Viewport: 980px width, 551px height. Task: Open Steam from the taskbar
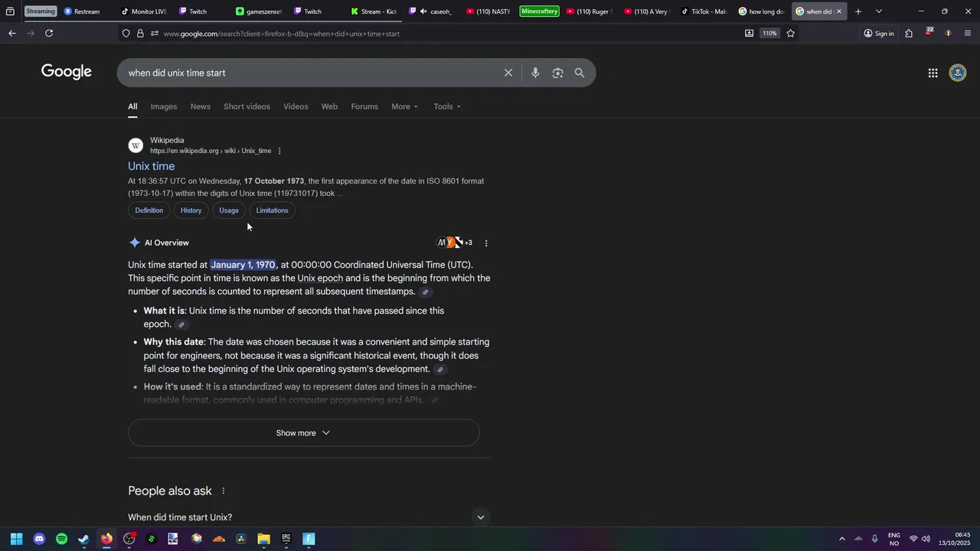coord(83,539)
